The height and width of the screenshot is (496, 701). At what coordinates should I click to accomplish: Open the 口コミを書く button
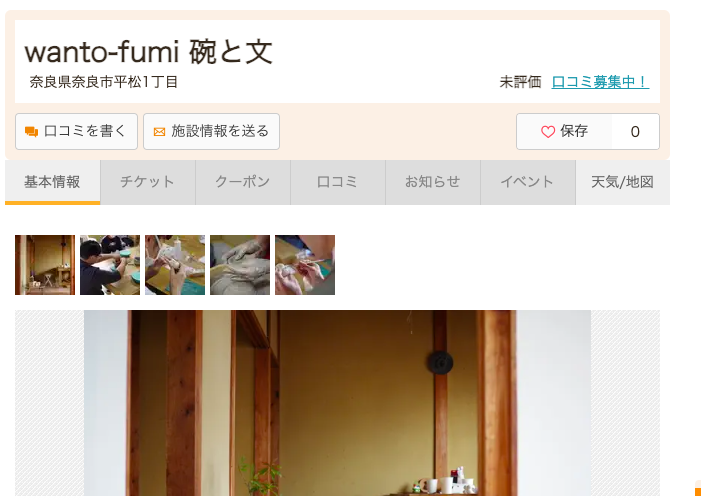click(x=76, y=131)
